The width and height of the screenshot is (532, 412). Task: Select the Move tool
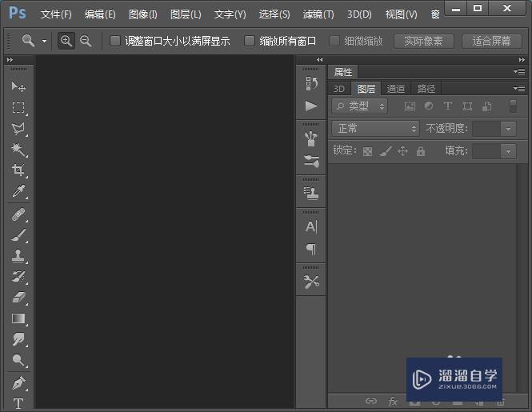coord(18,87)
